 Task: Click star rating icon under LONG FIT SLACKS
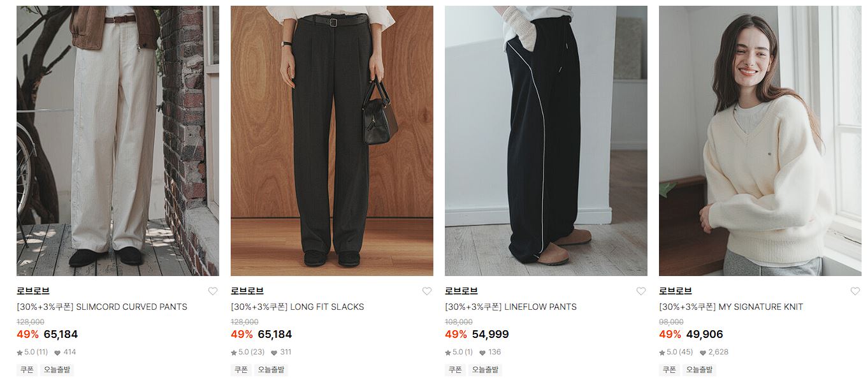tap(234, 353)
